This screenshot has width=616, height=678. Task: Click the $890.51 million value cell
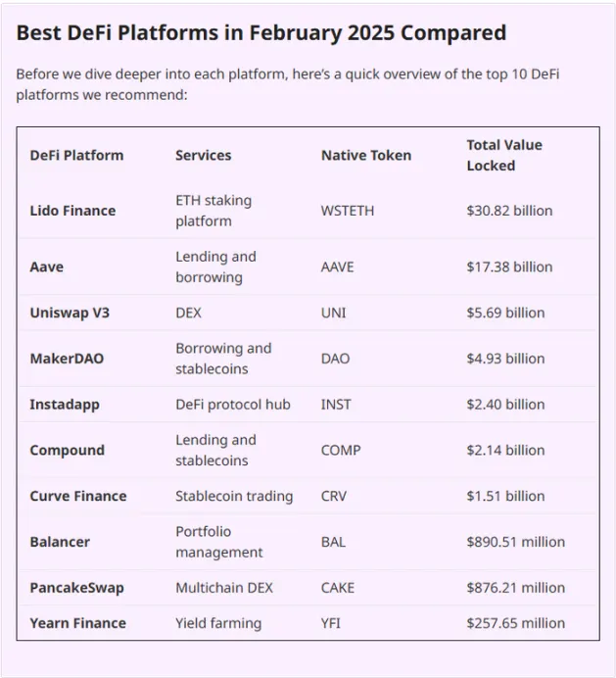pos(515,542)
